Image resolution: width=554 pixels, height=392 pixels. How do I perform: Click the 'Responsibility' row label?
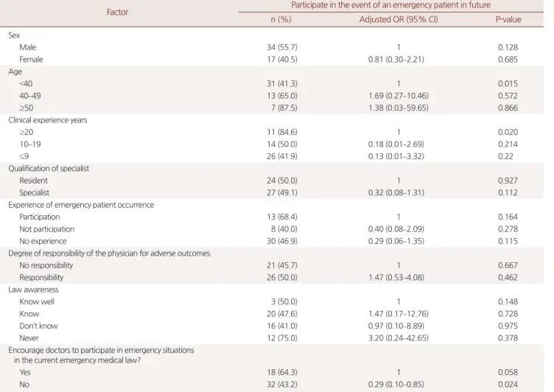(x=41, y=278)
